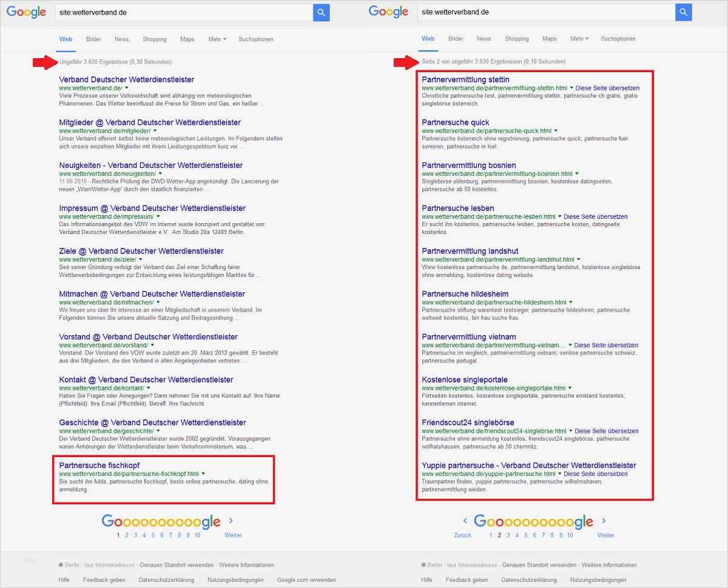Screen dimensions: 728x588
Task: Select Web tab in right window
Action: (428, 39)
